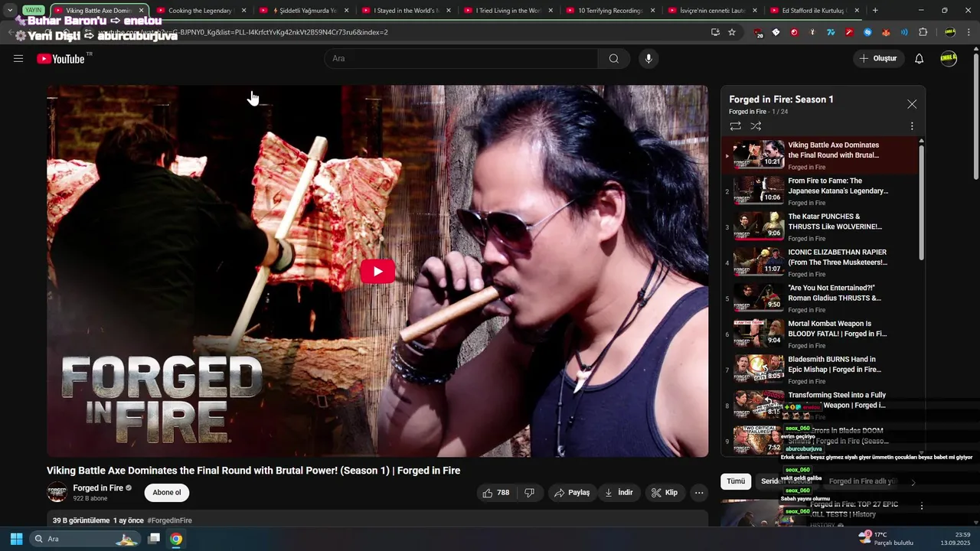Open the playlist three-dot options menu

(912, 126)
